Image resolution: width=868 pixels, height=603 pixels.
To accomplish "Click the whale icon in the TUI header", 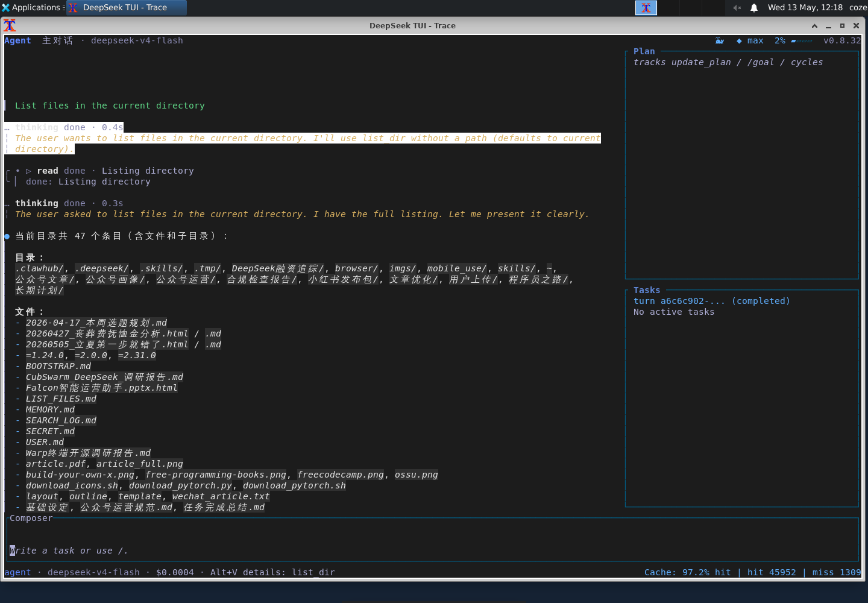I will click(x=720, y=40).
